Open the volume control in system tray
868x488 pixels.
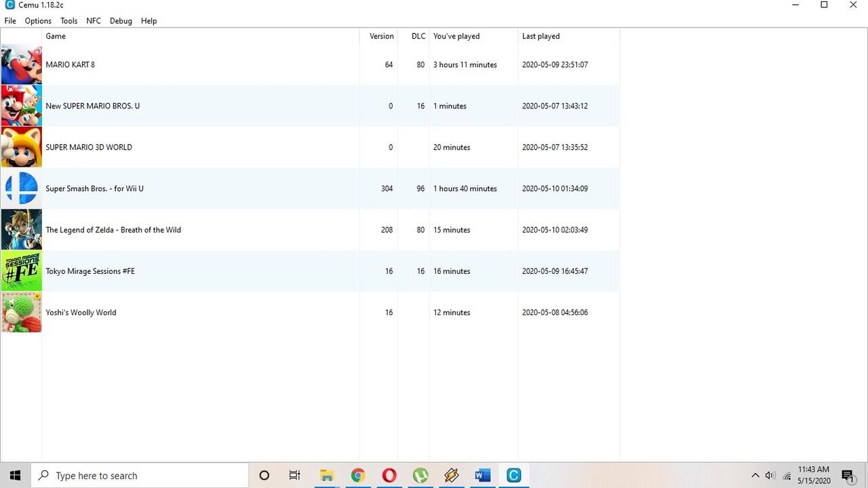click(770, 475)
